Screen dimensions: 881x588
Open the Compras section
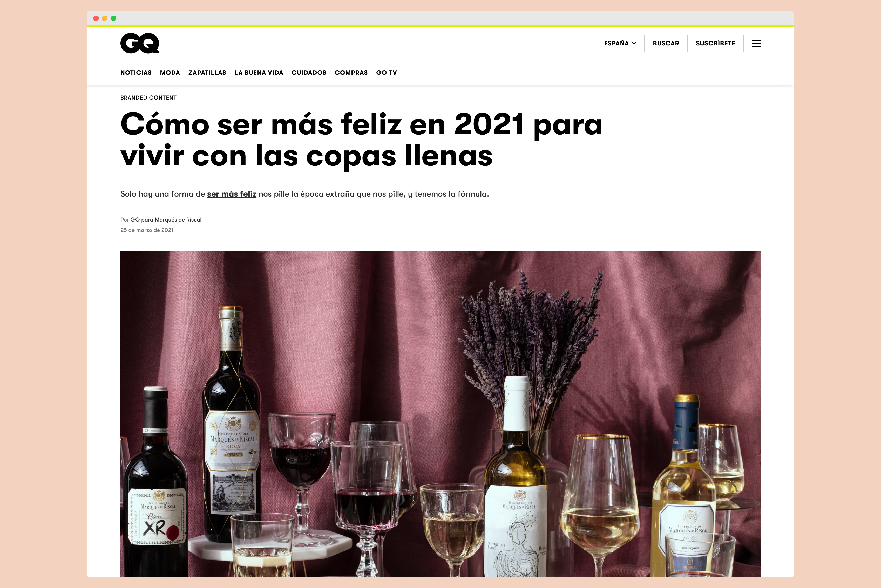tap(351, 72)
